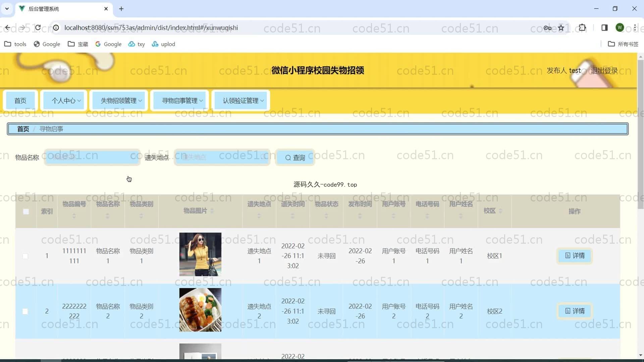Open the tools bookmark folder
The height and width of the screenshot is (362, 644).
coord(15,44)
